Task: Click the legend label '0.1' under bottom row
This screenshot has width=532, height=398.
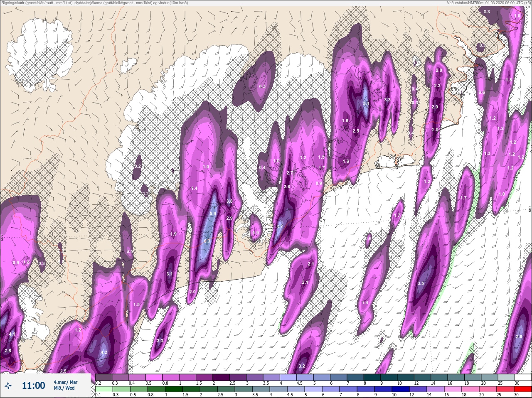Action: point(98,395)
